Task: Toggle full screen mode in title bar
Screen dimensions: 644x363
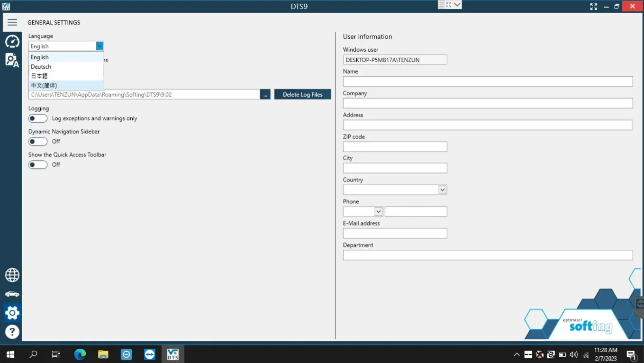Action: 593,7
